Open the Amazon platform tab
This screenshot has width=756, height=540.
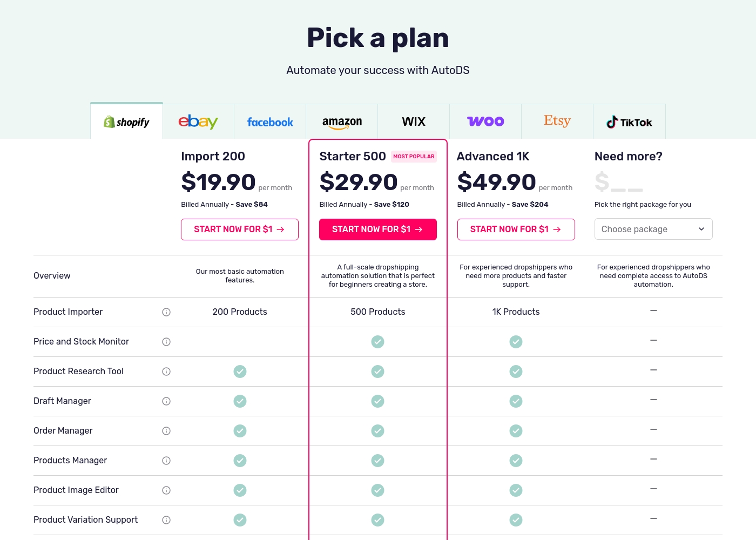click(342, 122)
